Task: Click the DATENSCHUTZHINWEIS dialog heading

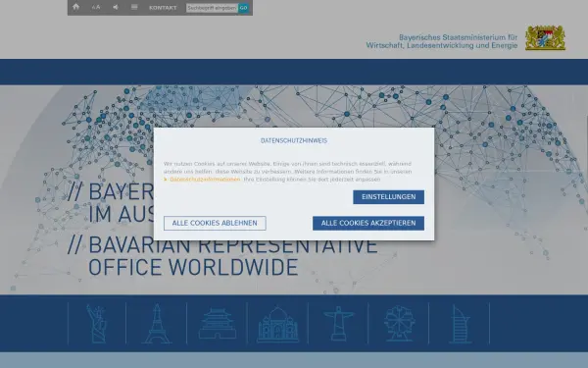Action: 294,140
